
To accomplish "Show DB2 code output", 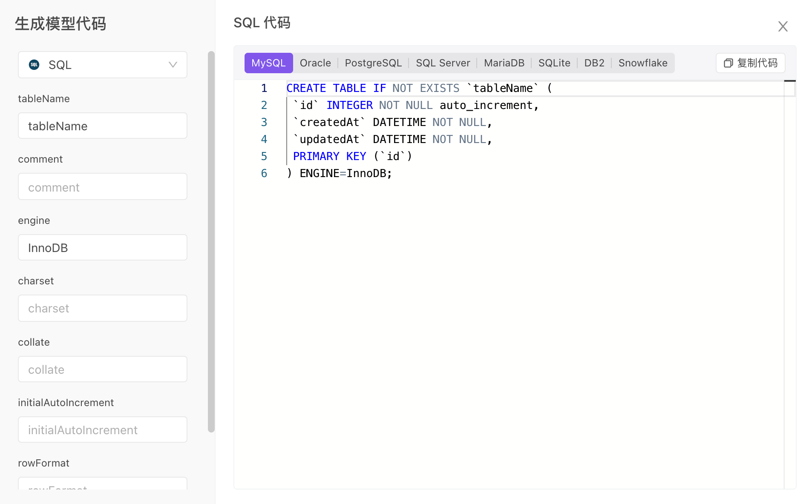I will [594, 63].
